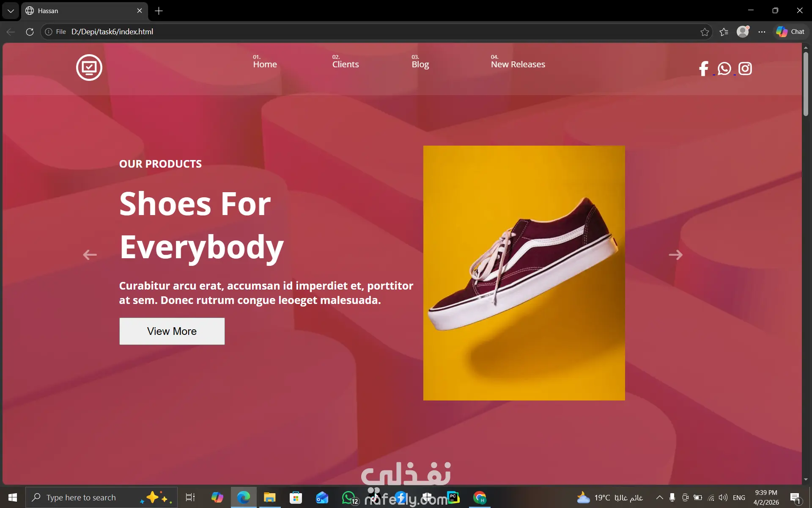Screen dimensions: 812x508
Task: Click the circular site logo
Action: click(89, 67)
